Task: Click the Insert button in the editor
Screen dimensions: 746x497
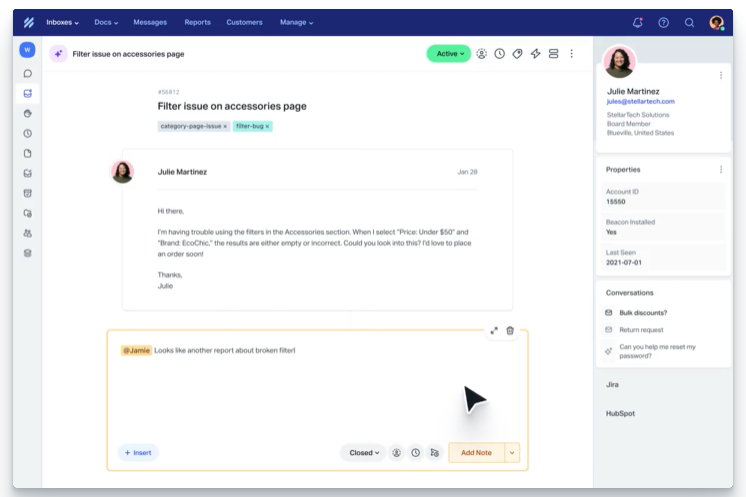Action: click(x=138, y=453)
